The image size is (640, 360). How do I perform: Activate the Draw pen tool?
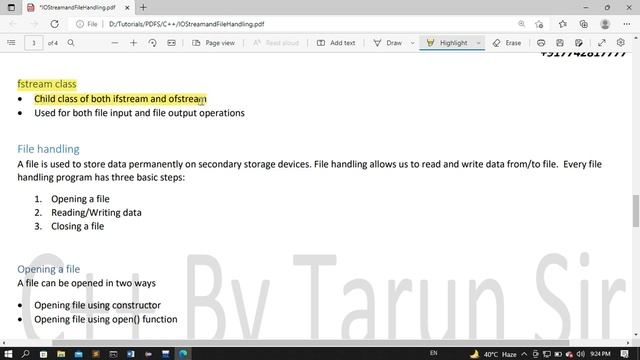[387, 42]
